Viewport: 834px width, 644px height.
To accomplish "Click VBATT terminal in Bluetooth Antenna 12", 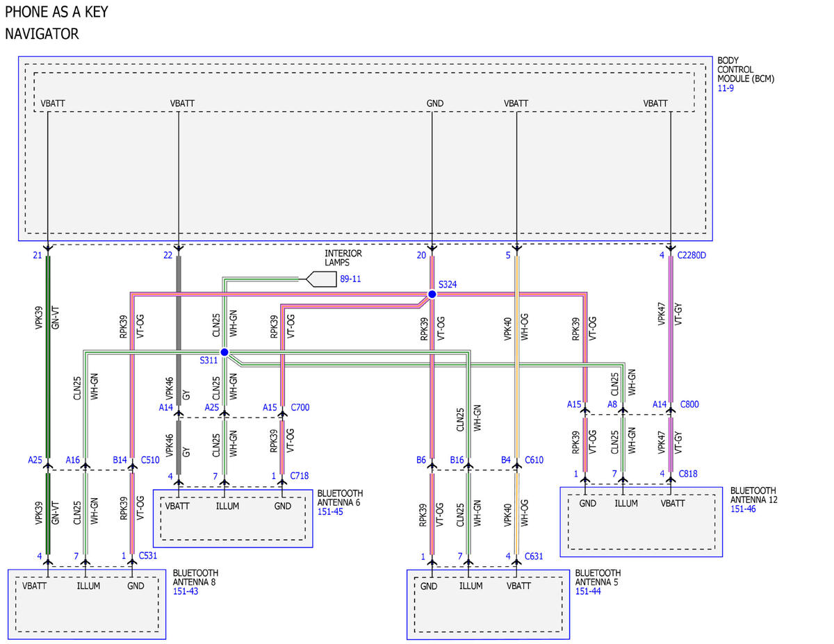I will (673, 504).
